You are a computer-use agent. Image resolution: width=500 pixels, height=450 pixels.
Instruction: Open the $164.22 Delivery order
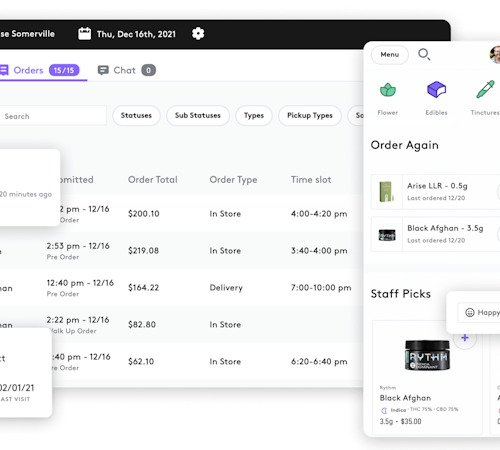click(x=182, y=287)
